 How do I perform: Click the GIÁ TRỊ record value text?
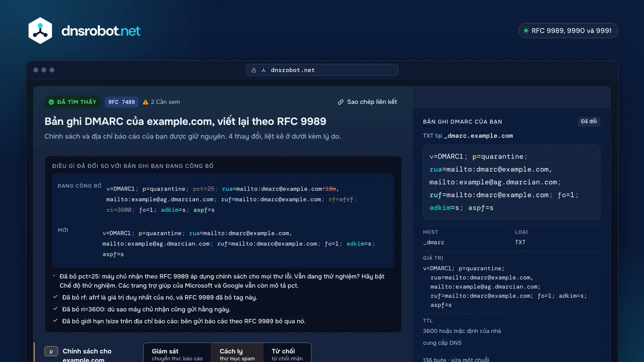[505, 287]
